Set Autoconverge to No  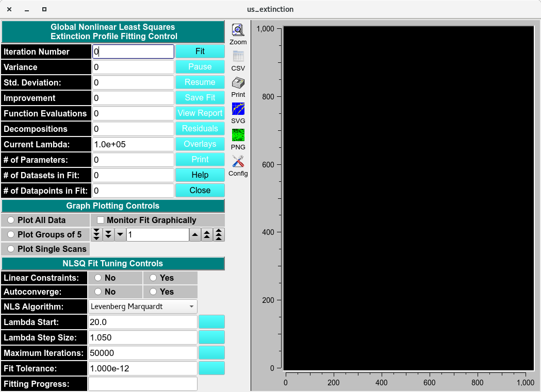(x=98, y=292)
